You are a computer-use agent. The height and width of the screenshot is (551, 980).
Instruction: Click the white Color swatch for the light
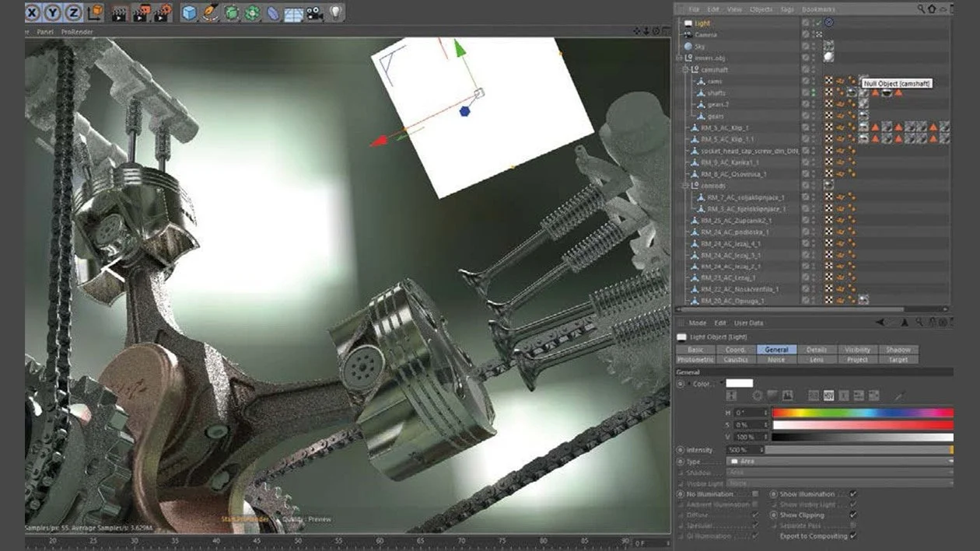pyautogui.click(x=739, y=382)
